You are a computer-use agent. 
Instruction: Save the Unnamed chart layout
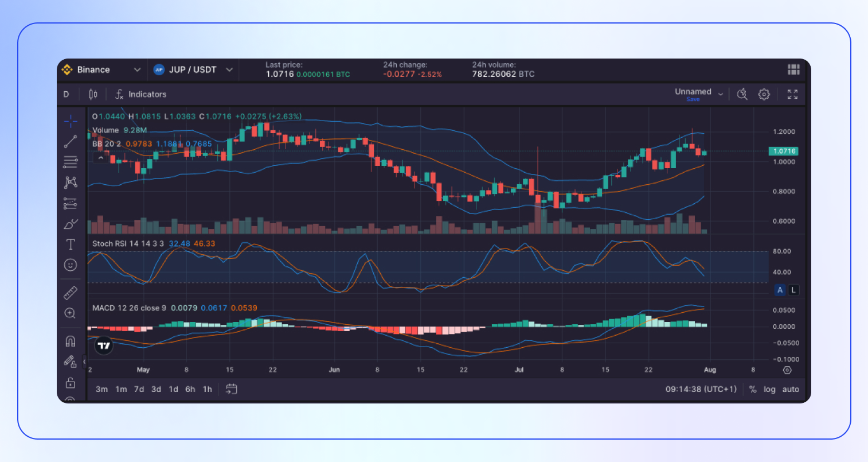point(693,99)
